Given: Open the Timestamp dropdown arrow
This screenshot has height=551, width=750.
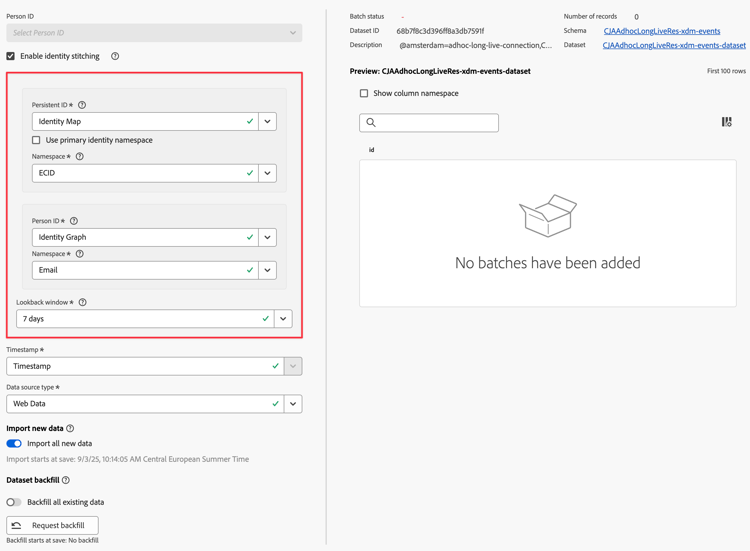Looking at the screenshot, I should coord(293,366).
